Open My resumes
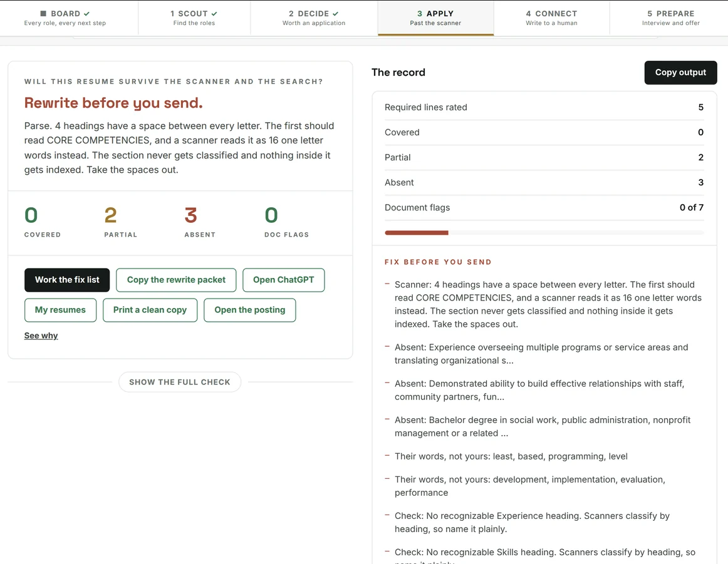Viewport: 728px width, 564px height. (x=60, y=310)
